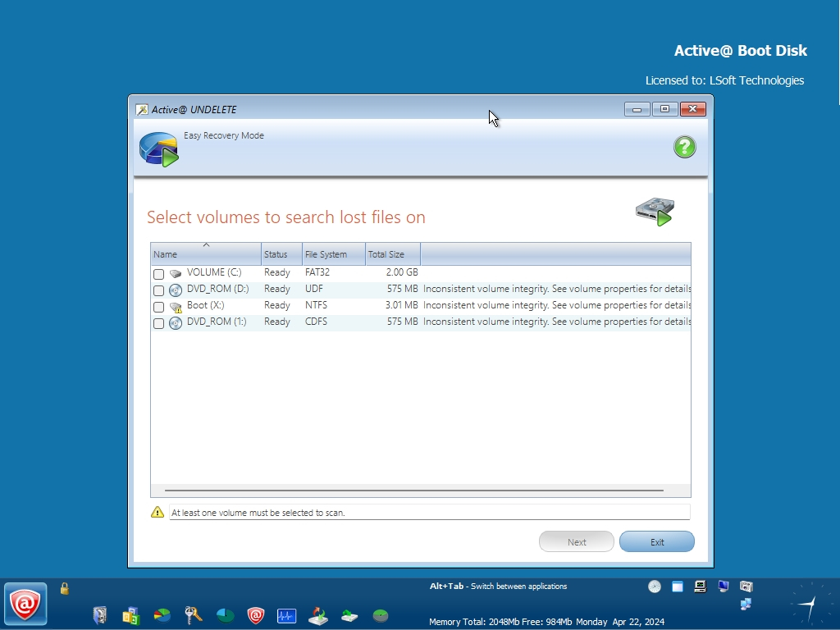The width and height of the screenshot is (840, 630).
Task: Click the Status column header
Action: click(281, 254)
